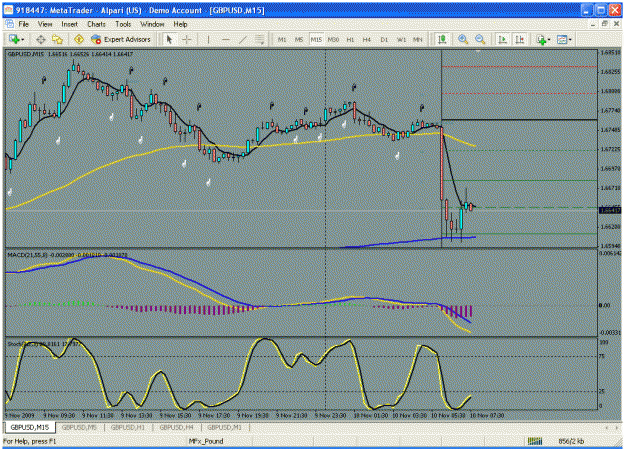This screenshot has height=449, width=625.
Task: Switch timeframe to MN
Action: 417,39
